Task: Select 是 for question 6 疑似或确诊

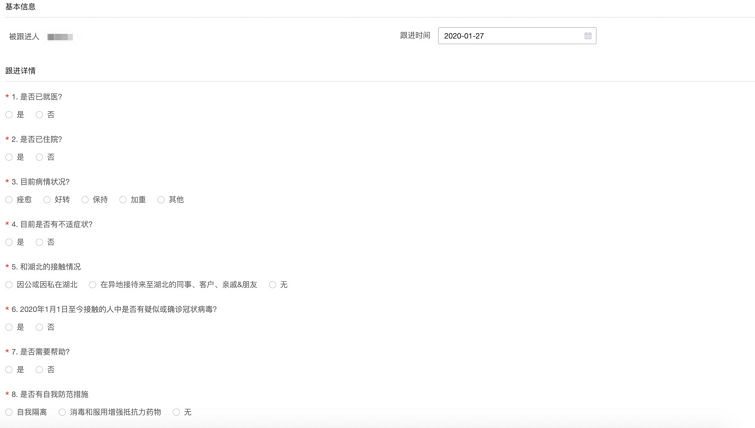Action: click(x=9, y=327)
